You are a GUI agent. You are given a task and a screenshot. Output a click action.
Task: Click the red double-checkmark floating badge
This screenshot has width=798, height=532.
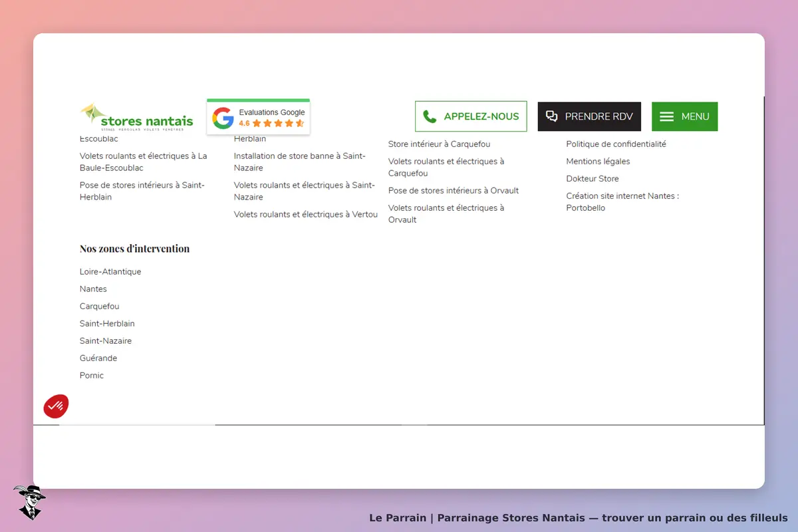pyautogui.click(x=56, y=406)
